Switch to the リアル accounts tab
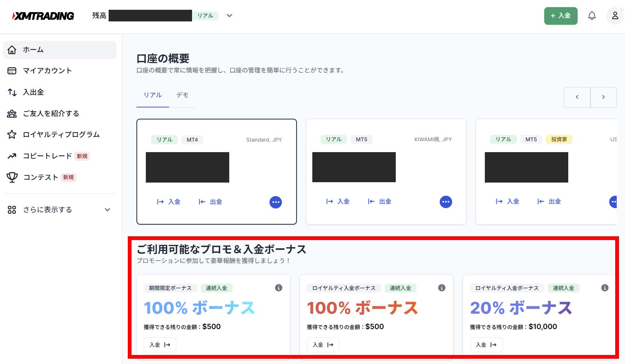The height and width of the screenshot is (364, 625). click(153, 95)
